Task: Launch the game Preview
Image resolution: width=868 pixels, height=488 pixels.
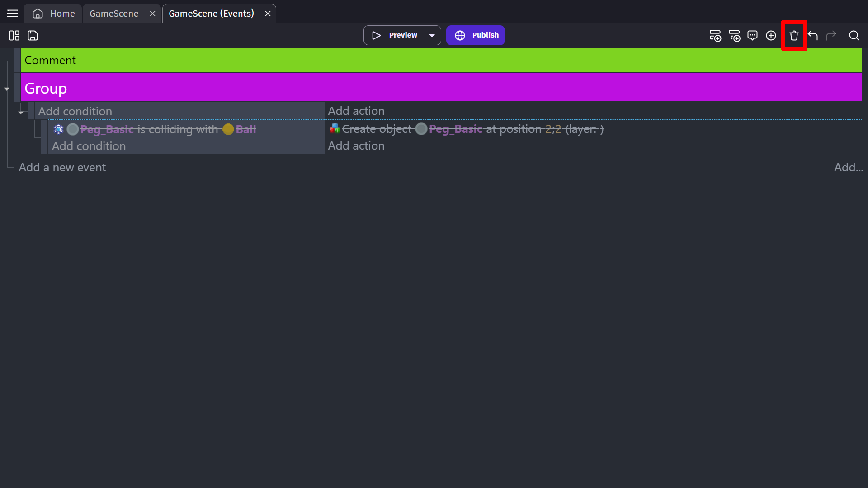Action: click(x=394, y=35)
